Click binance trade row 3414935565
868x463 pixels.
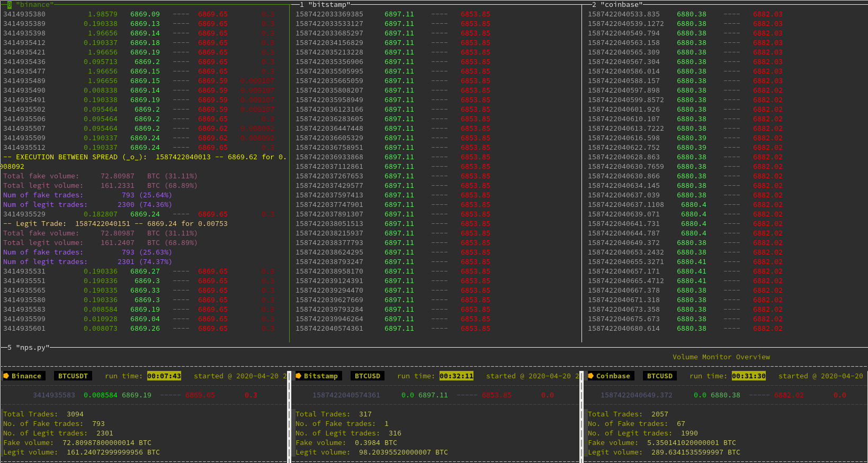(139, 290)
